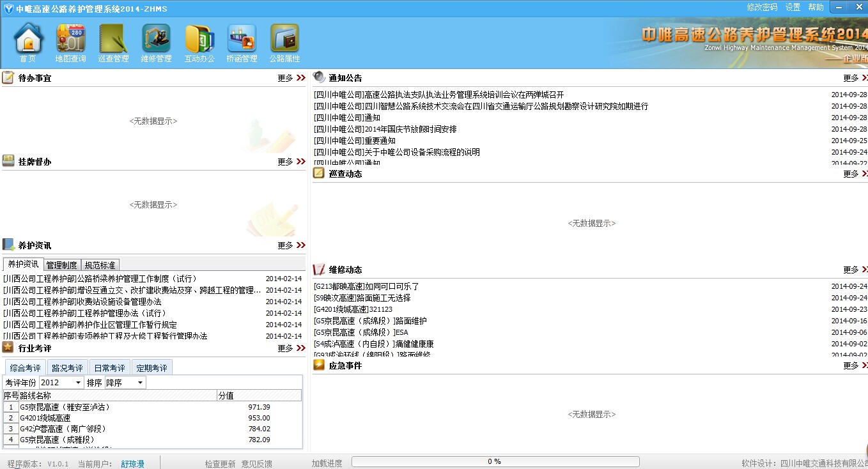Click the 应急事件 panel icon
This screenshot has height=469, width=868.
pyautogui.click(x=318, y=365)
